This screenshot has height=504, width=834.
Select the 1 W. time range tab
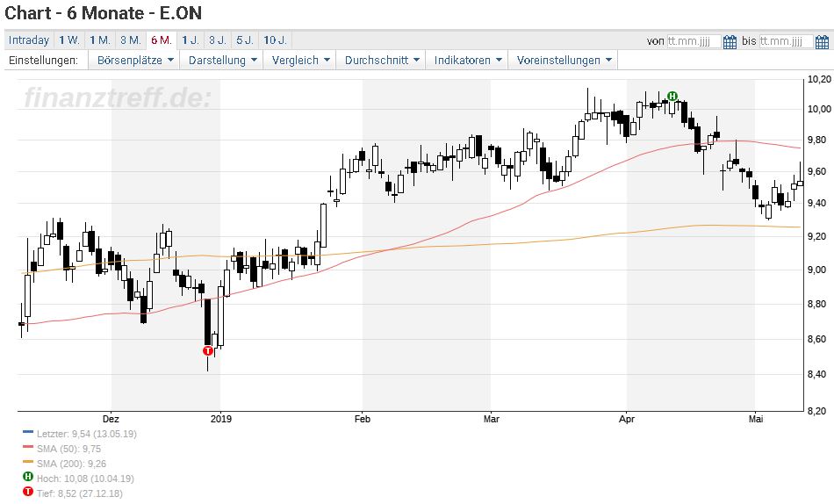pos(69,40)
